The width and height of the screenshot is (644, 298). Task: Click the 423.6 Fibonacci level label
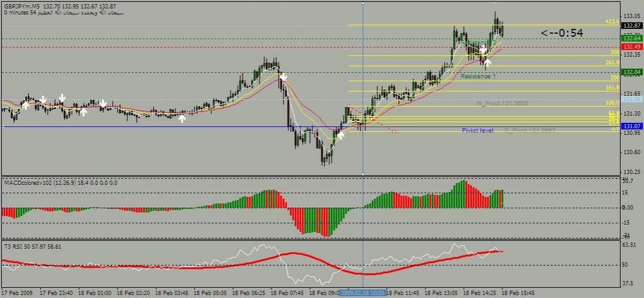[x=612, y=22]
